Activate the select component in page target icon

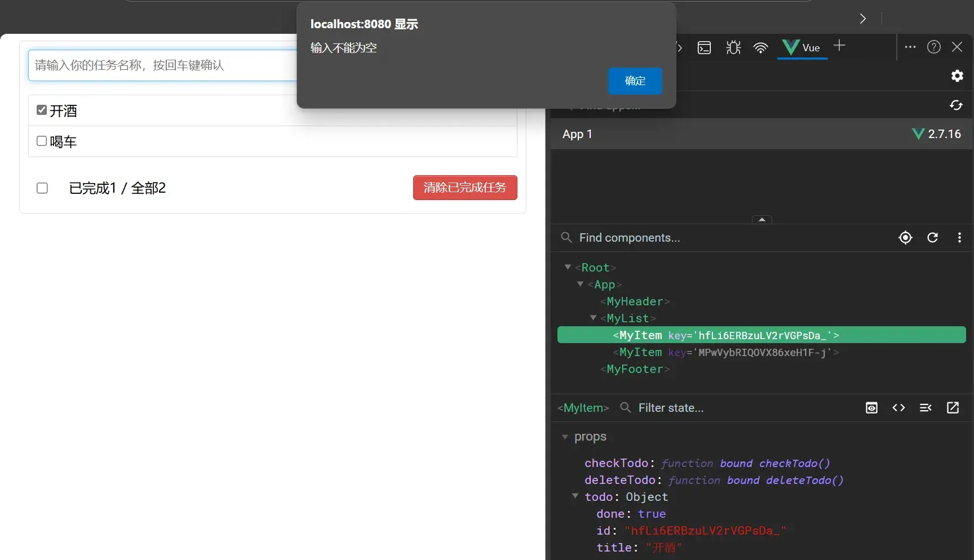905,238
